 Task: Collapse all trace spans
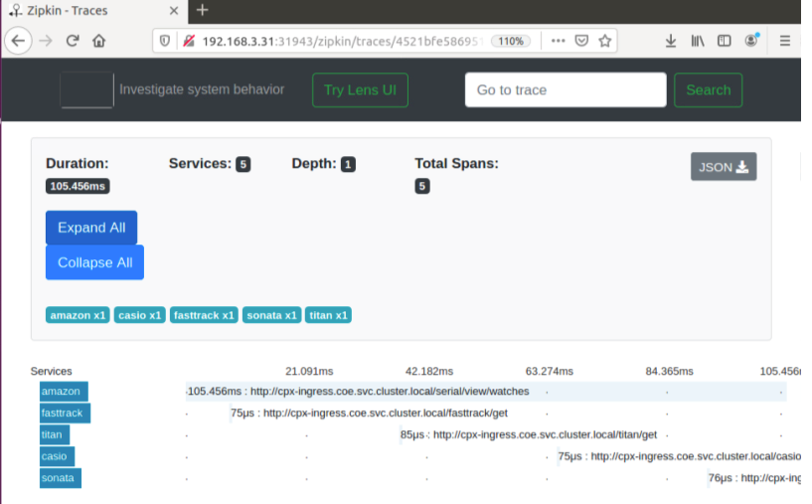point(94,263)
